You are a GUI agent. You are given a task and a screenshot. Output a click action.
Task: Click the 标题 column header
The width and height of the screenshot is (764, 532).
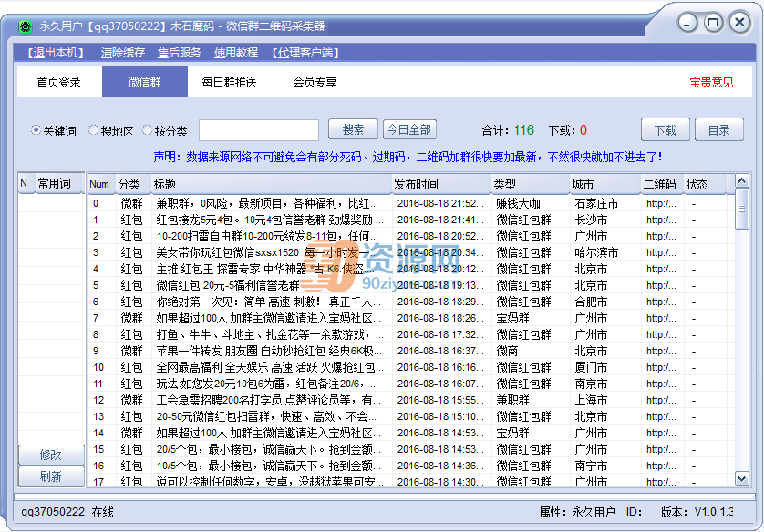coord(272,184)
